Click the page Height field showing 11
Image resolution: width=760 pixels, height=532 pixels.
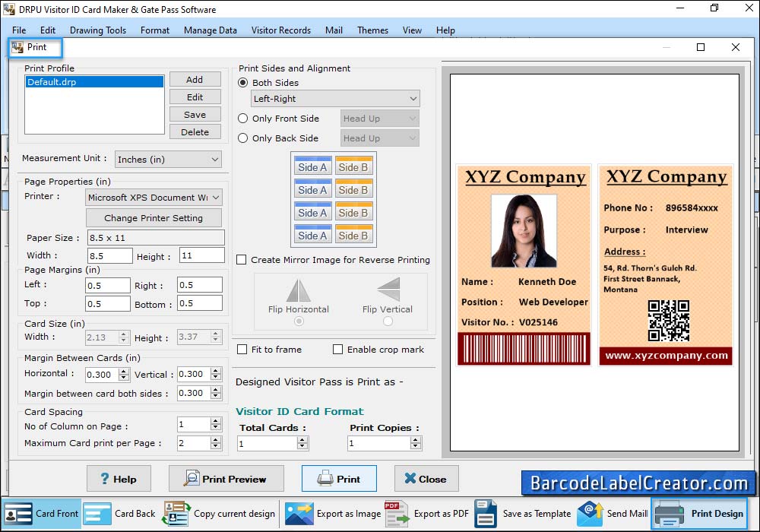[x=202, y=255]
